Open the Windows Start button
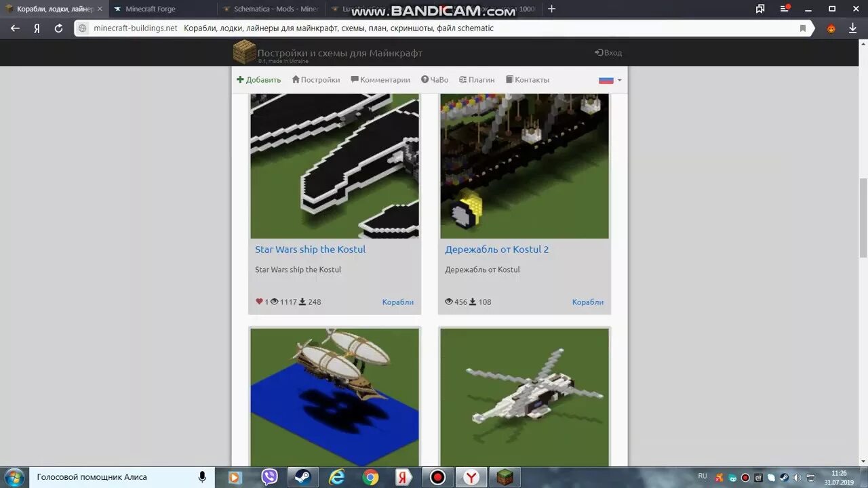Image resolution: width=868 pixels, height=488 pixels. tap(14, 477)
